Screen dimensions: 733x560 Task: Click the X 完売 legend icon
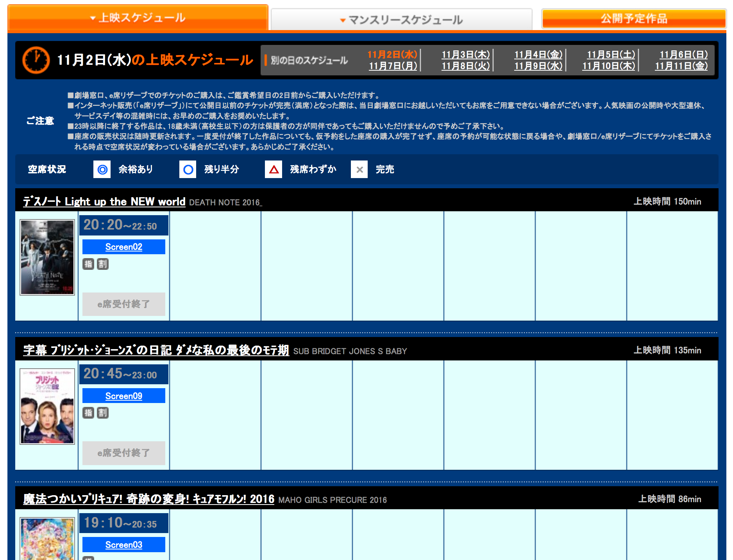[x=359, y=169]
